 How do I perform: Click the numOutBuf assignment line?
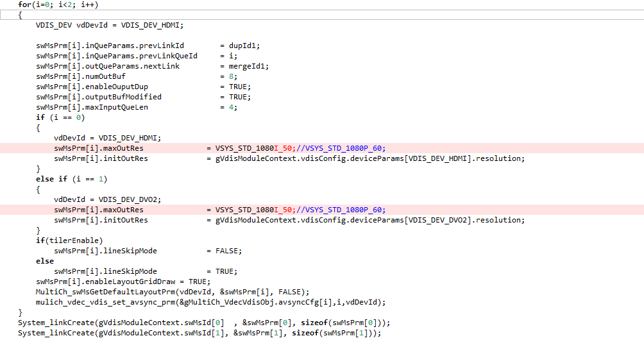137,76
